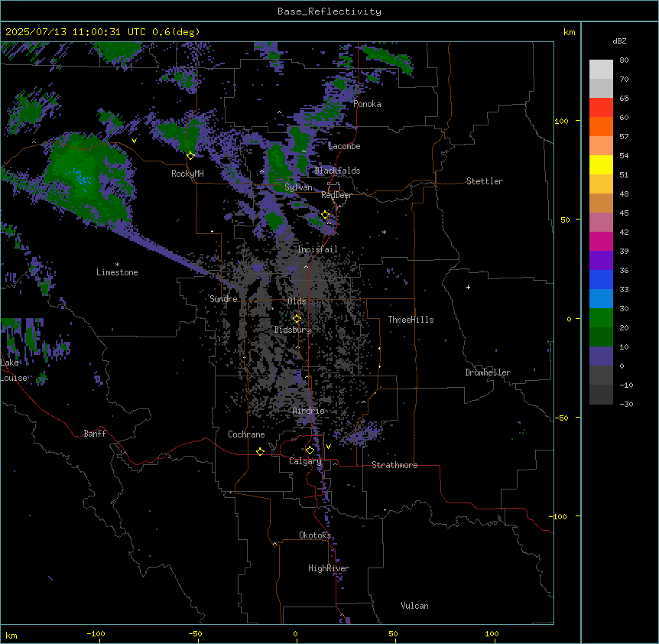Click the Lacombe city label

point(344,146)
